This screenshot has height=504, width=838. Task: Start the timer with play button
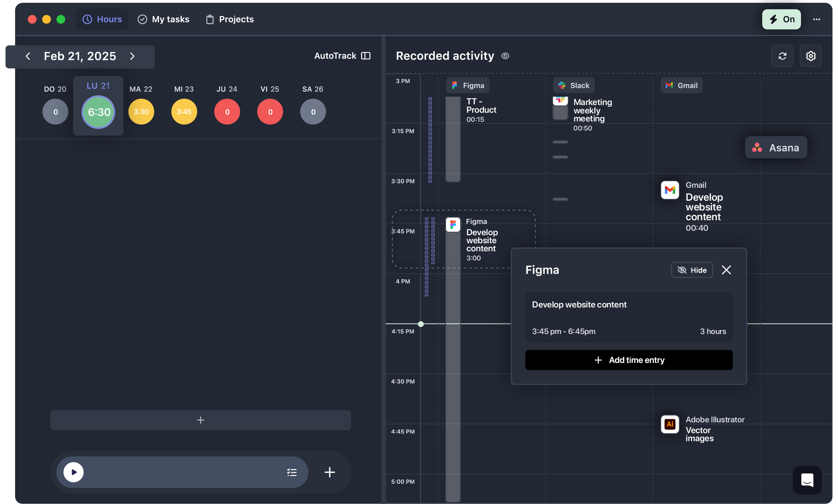click(x=74, y=472)
